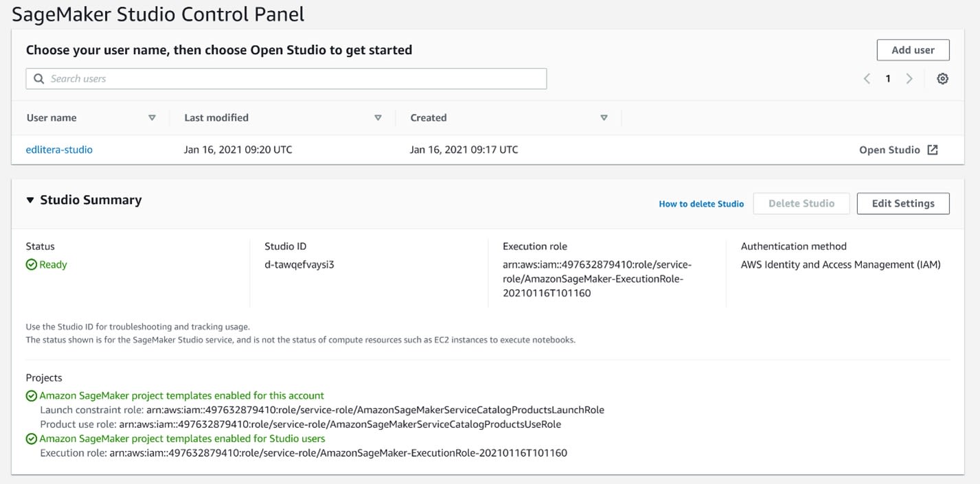This screenshot has width=980, height=484.
Task: Select Execution role ARN in summary columns
Action: tap(597, 279)
